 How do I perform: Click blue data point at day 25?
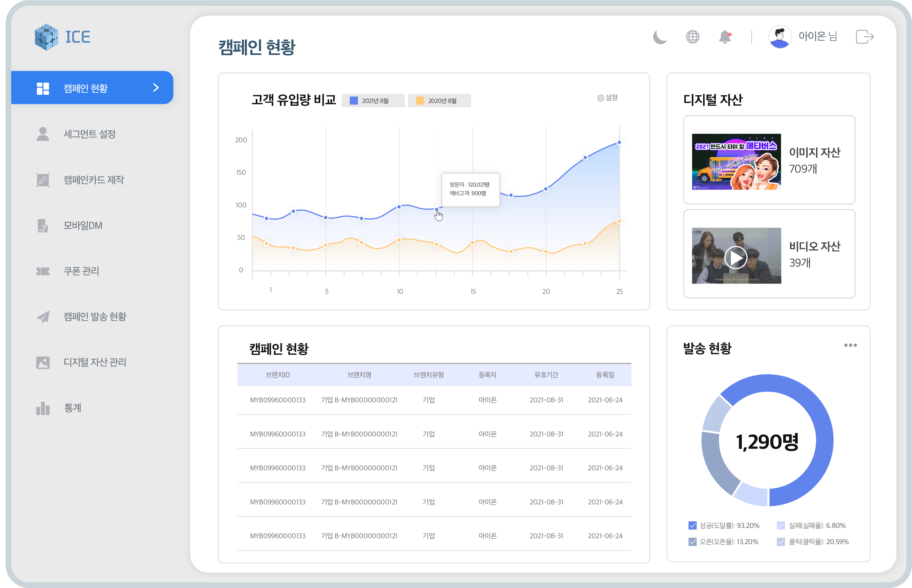(619, 142)
